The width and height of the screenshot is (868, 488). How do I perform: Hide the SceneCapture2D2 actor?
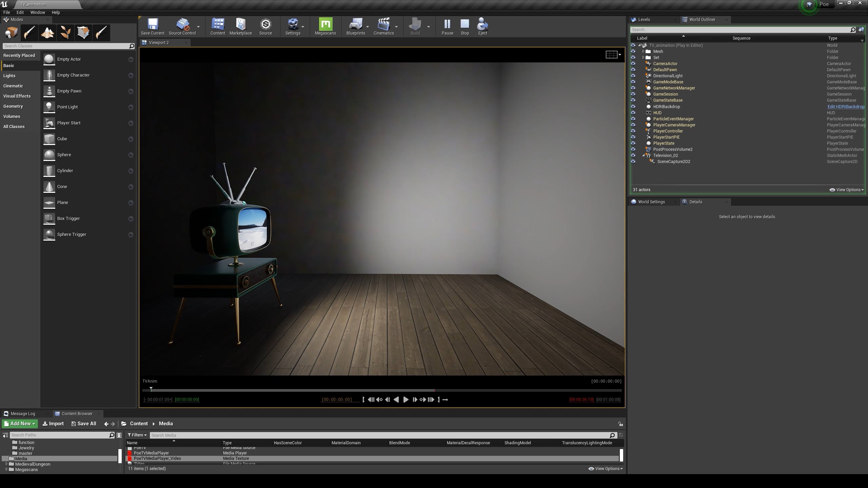633,161
